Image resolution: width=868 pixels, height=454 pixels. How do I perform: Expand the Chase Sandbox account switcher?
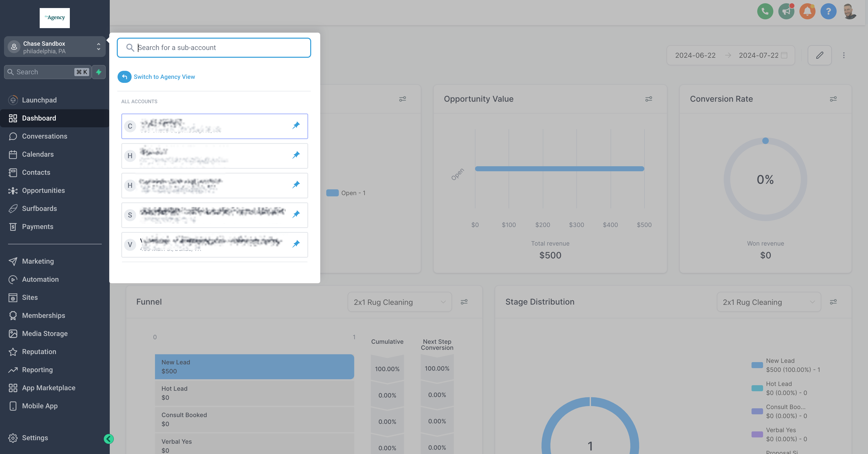pyautogui.click(x=55, y=47)
